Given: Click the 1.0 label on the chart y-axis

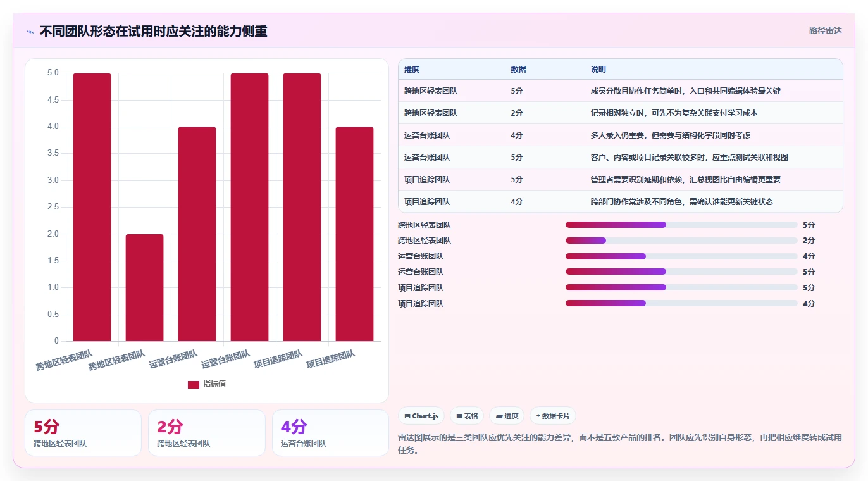Looking at the screenshot, I should pyautogui.click(x=53, y=287).
